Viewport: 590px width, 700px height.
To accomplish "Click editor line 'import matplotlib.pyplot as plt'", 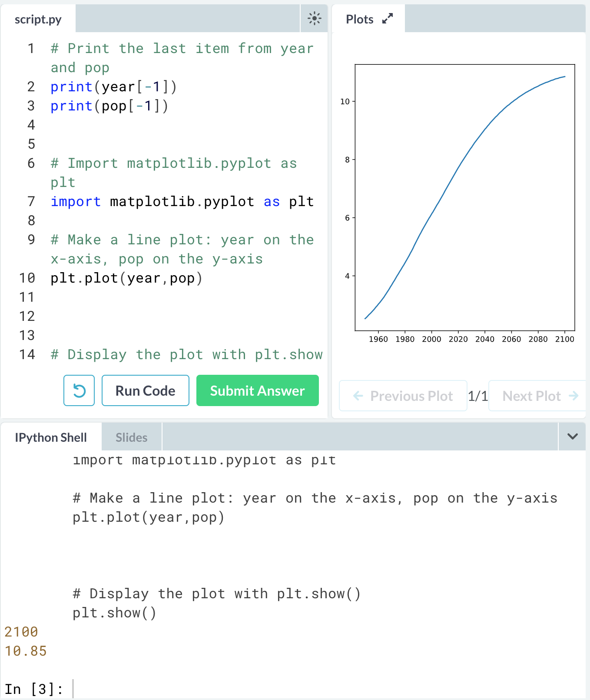I will coord(182,202).
